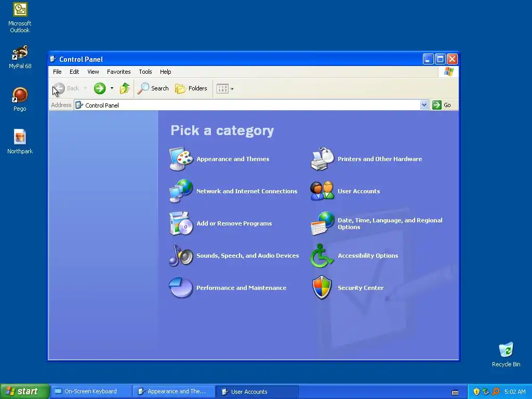
Task: Open the File menu
Action: pyautogui.click(x=57, y=72)
